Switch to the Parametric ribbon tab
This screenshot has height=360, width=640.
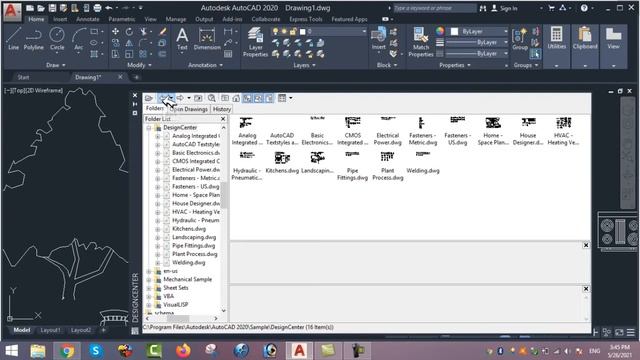122,19
